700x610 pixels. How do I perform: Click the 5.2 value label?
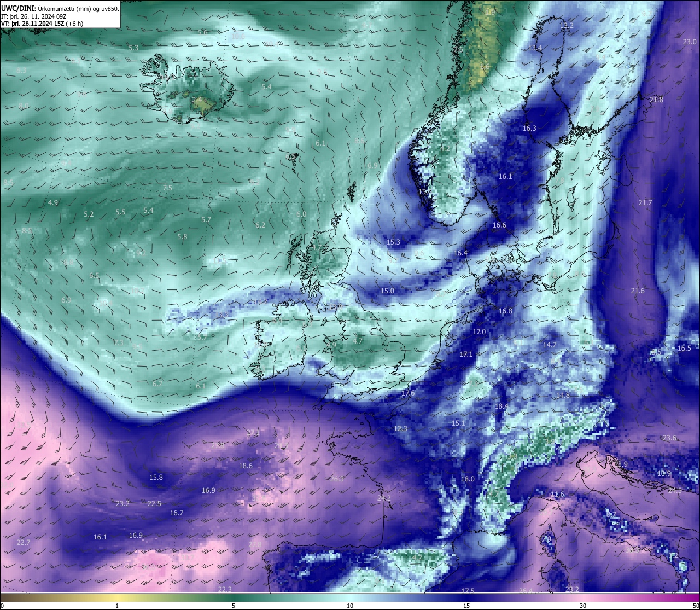(89, 214)
